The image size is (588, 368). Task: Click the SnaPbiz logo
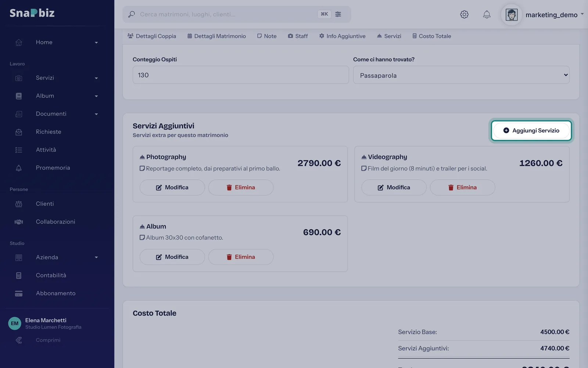pos(32,13)
